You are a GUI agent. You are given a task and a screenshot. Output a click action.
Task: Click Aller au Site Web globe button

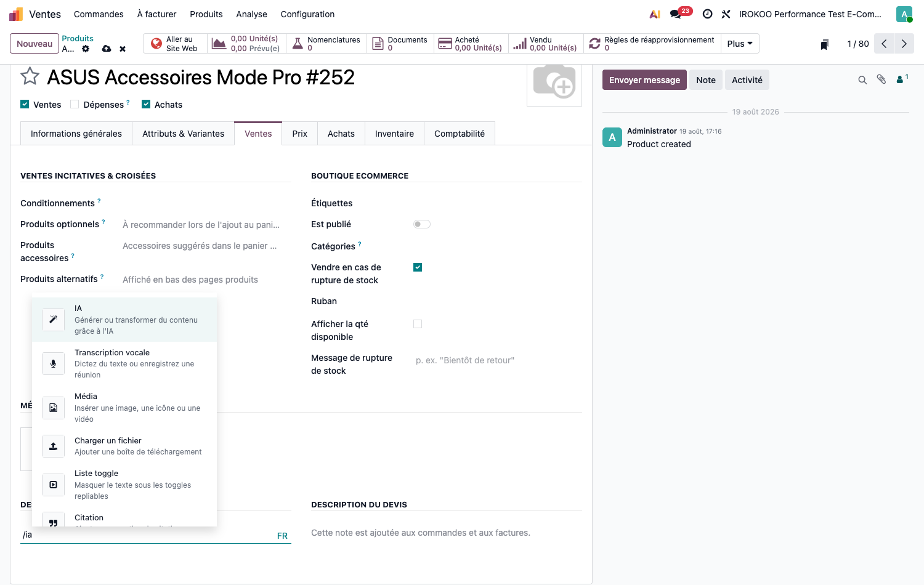click(176, 44)
